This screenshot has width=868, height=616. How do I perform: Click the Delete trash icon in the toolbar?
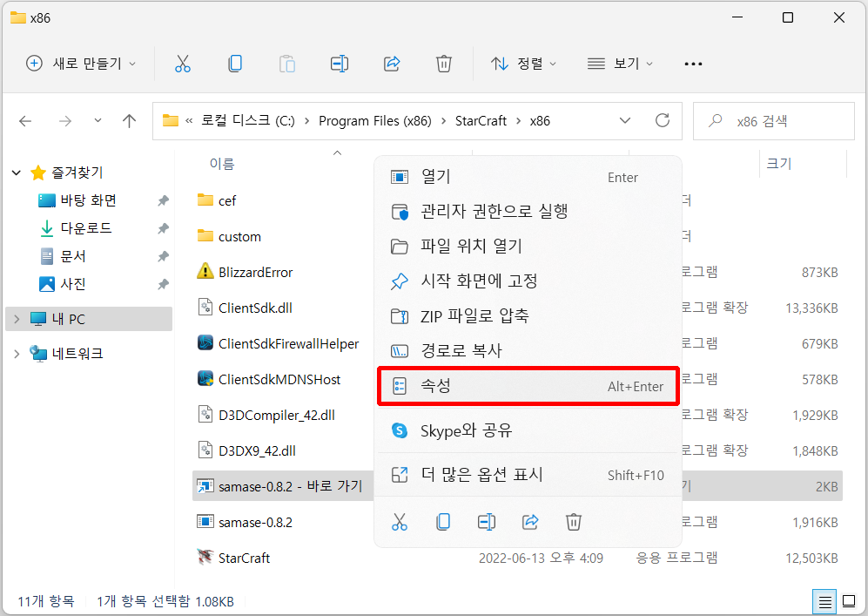click(x=443, y=64)
